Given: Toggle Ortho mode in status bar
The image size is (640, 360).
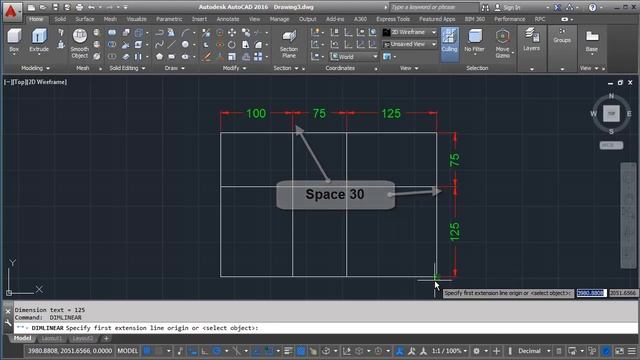Looking at the screenshot, I should point(204,351).
